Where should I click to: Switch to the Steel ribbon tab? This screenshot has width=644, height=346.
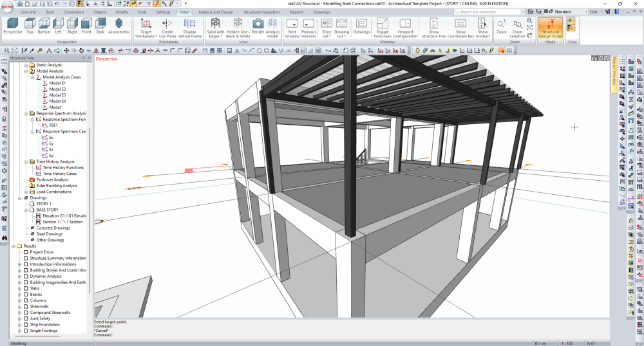point(50,12)
